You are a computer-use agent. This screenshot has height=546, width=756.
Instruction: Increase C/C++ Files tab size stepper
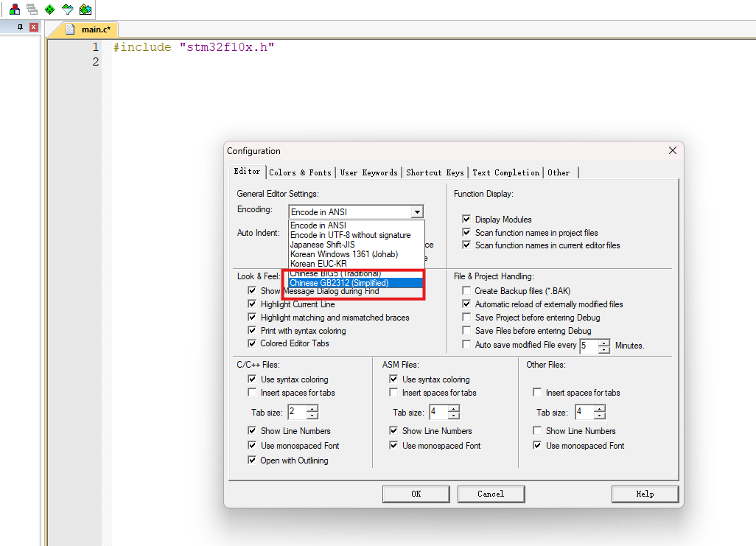coord(312,408)
